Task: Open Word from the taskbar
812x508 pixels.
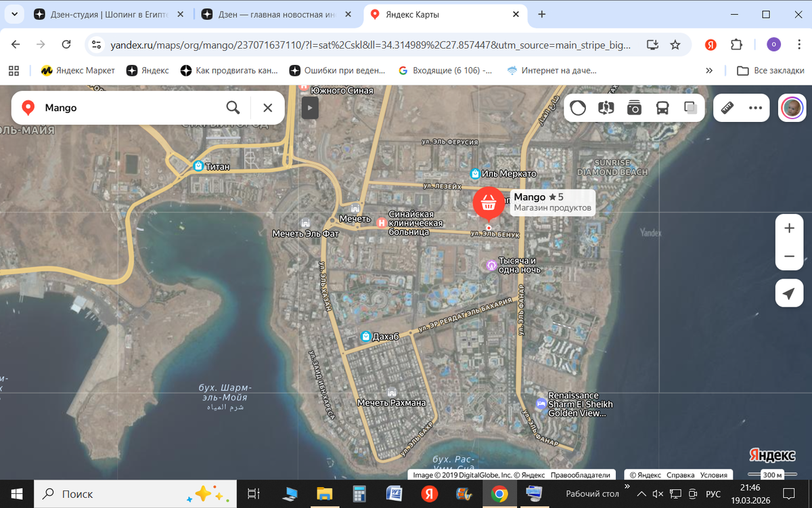Action: click(394, 494)
